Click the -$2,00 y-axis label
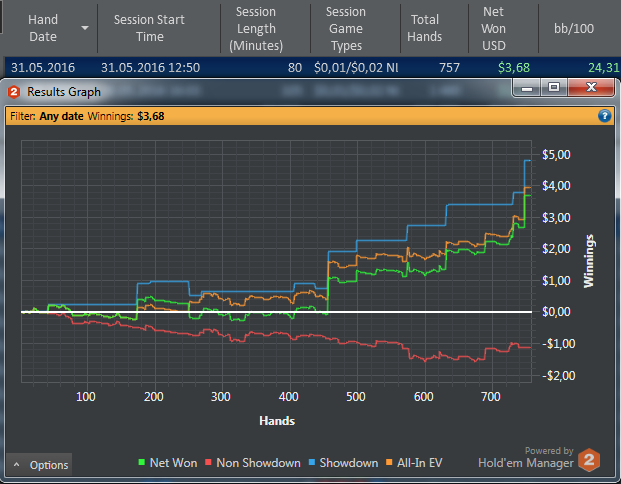Viewport: 621px width, 484px height. (x=558, y=375)
